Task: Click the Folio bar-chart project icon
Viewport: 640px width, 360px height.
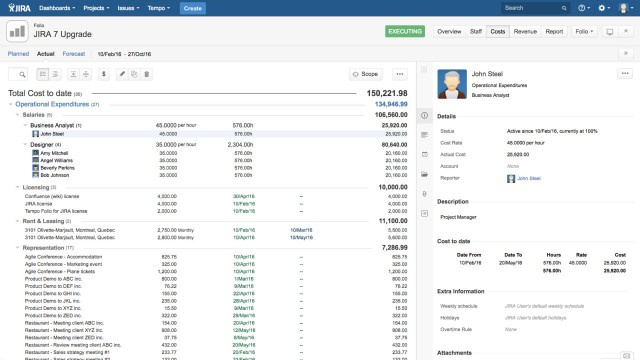Action: [17, 31]
